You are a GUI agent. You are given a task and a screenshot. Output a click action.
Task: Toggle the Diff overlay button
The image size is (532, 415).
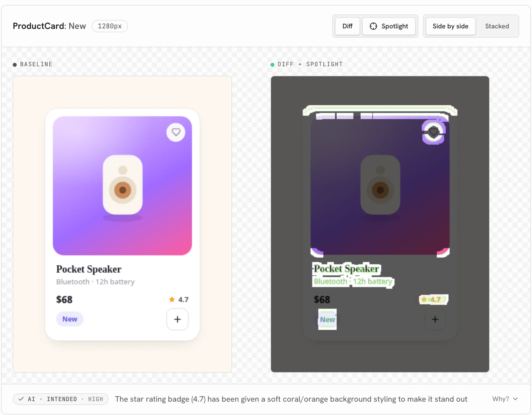pyautogui.click(x=347, y=26)
